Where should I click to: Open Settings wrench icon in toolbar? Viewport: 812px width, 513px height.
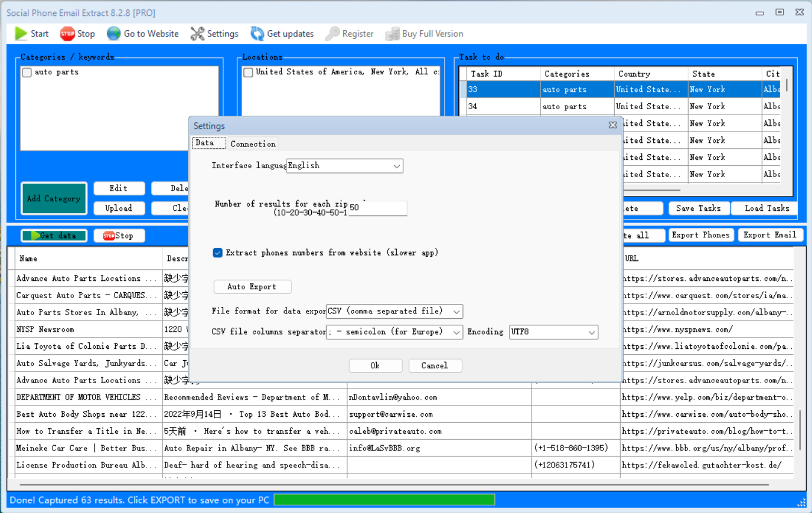click(197, 34)
